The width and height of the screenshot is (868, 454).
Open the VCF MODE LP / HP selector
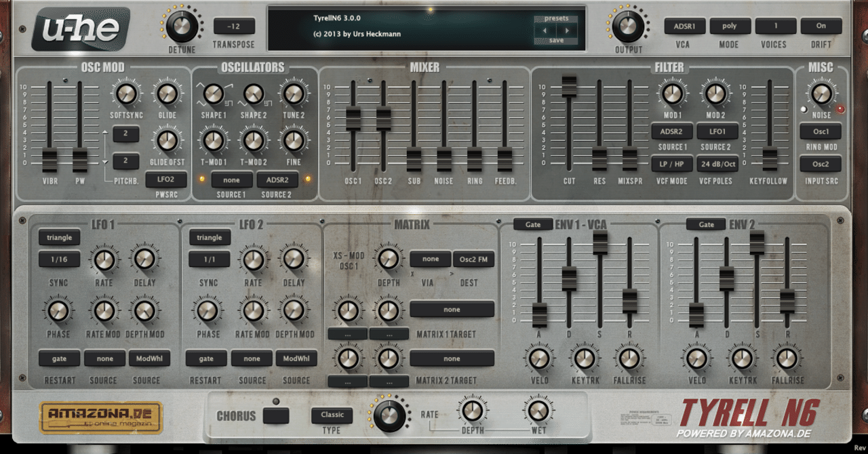(672, 164)
